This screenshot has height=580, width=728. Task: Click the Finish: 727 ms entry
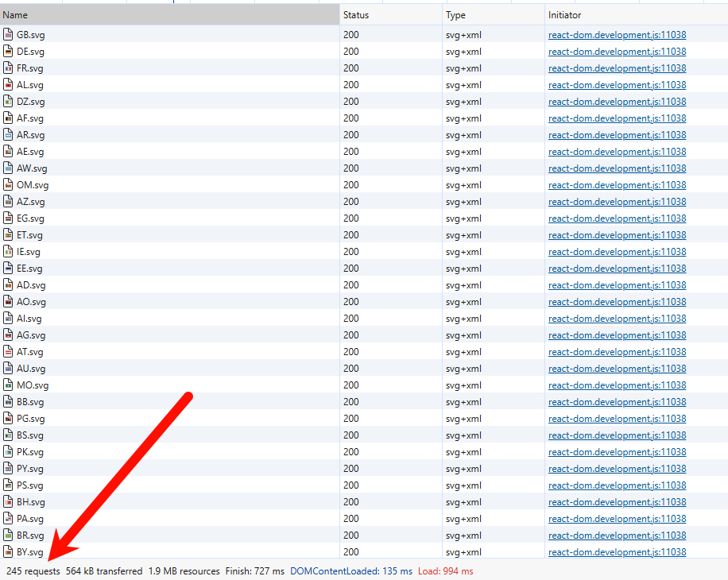tap(255, 571)
